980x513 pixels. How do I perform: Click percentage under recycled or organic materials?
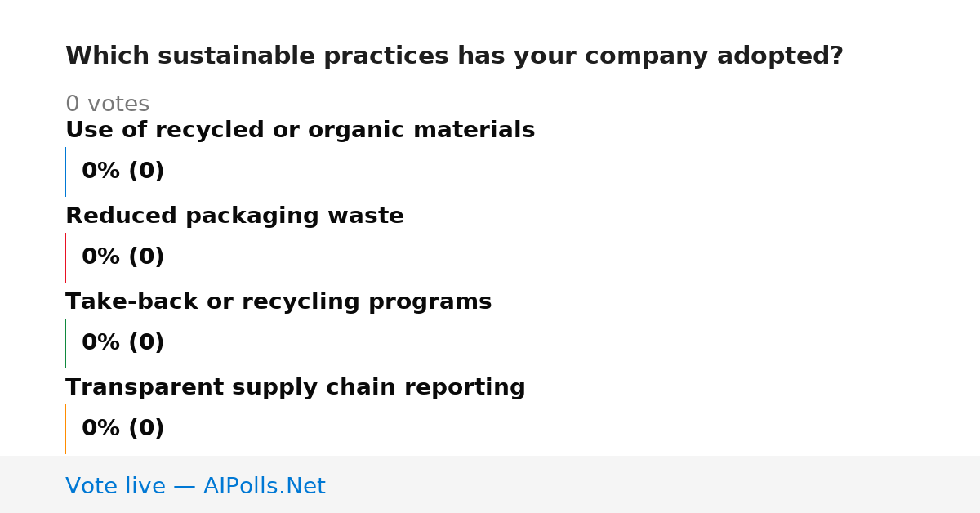coord(122,172)
